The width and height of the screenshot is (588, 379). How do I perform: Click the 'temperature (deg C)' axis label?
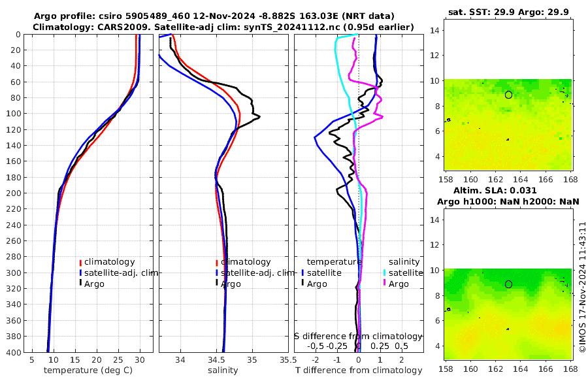tap(88, 371)
